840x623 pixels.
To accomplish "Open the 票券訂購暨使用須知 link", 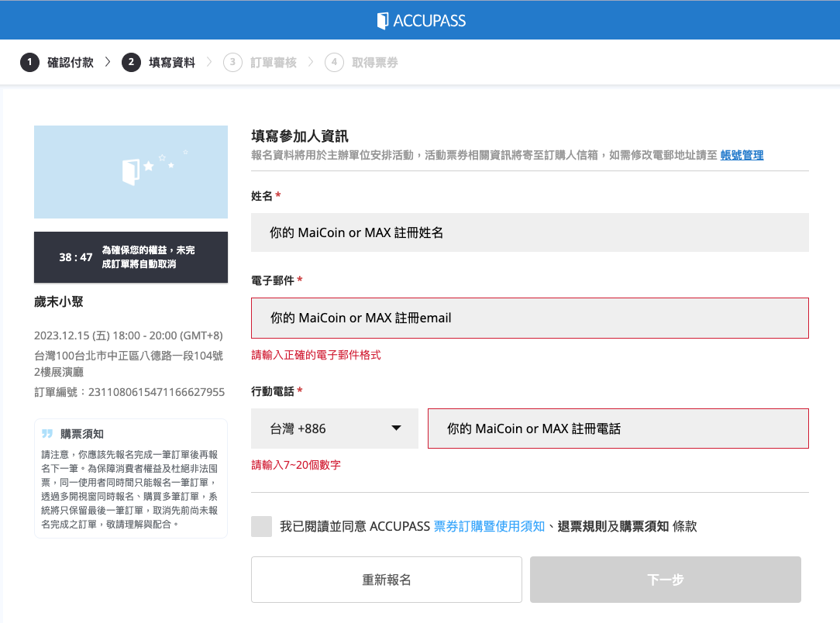I will coord(489,527).
